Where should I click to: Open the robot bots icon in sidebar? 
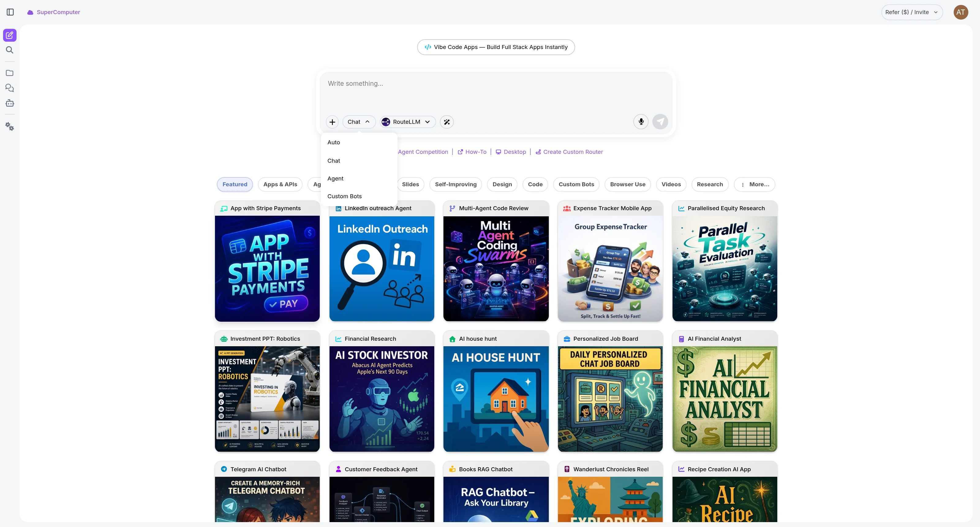click(10, 103)
